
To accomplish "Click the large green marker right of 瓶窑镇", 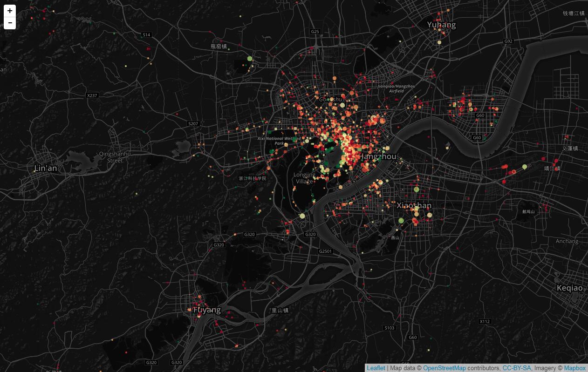I will click(249, 59).
